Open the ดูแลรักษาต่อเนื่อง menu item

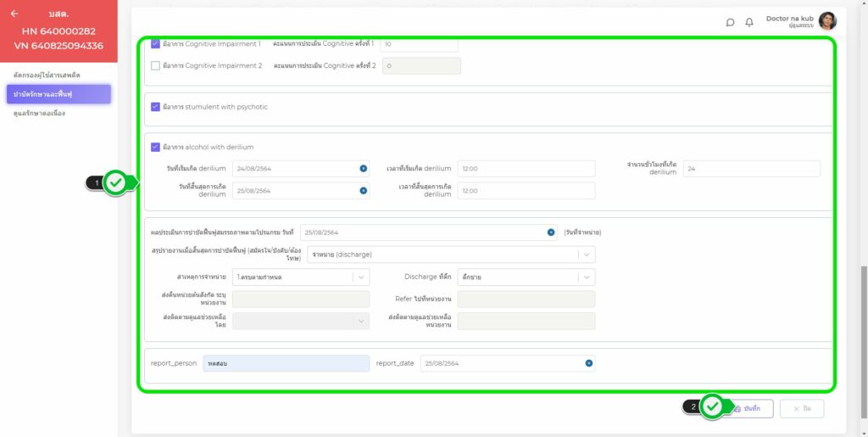pos(39,113)
